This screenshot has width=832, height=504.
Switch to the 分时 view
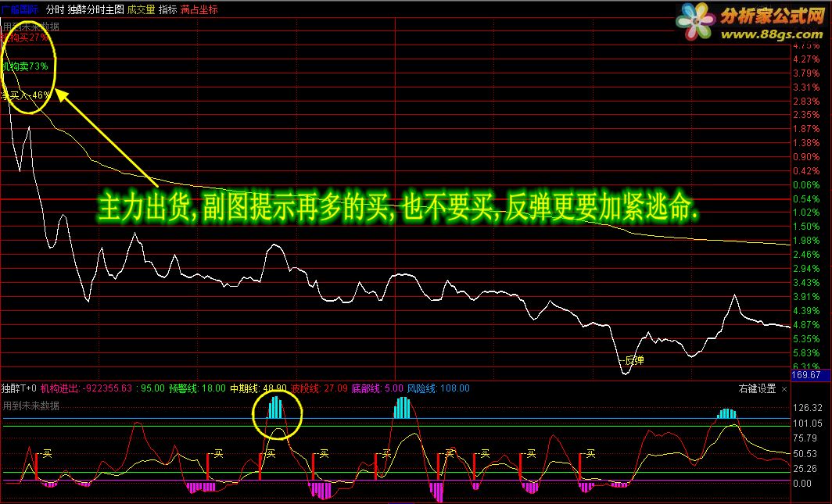55,9
